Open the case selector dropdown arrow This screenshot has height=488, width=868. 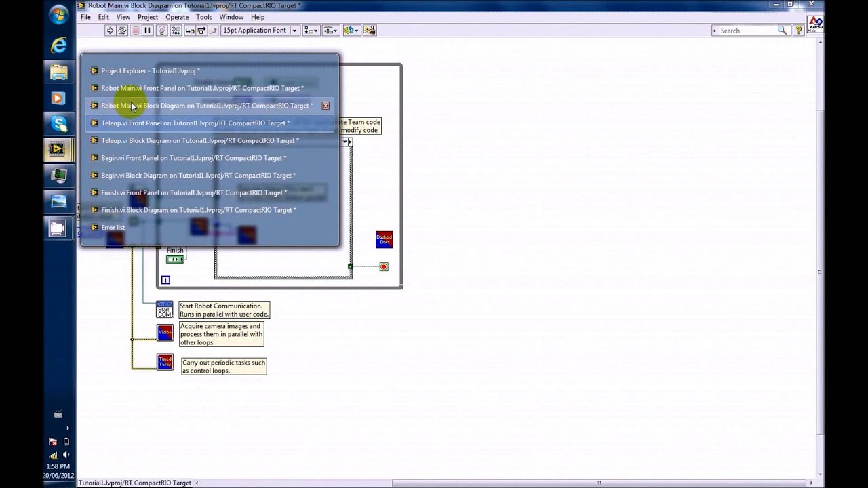coord(347,142)
